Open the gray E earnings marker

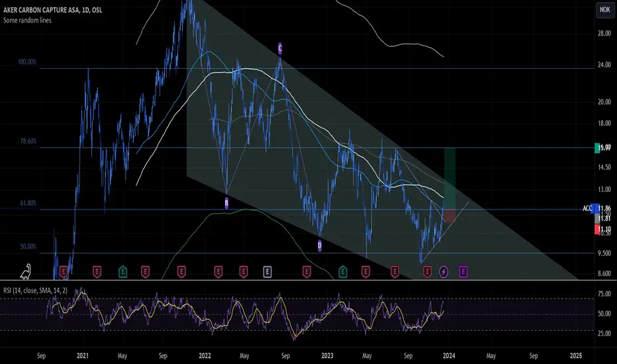[x=267, y=271]
